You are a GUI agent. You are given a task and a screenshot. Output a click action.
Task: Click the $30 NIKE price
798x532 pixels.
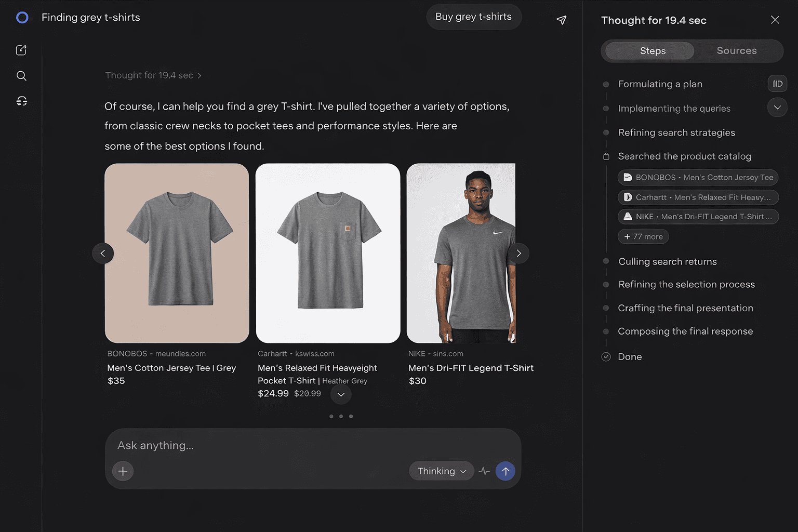tap(417, 381)
